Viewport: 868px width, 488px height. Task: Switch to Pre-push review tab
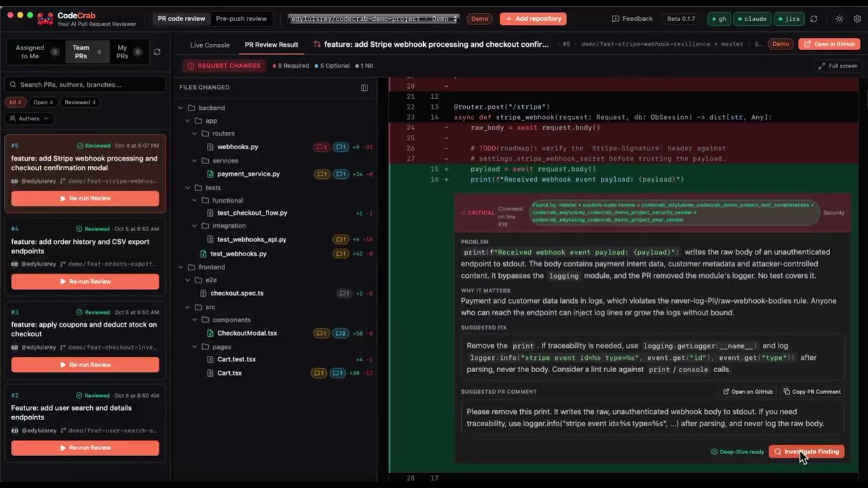pos(241,19)
